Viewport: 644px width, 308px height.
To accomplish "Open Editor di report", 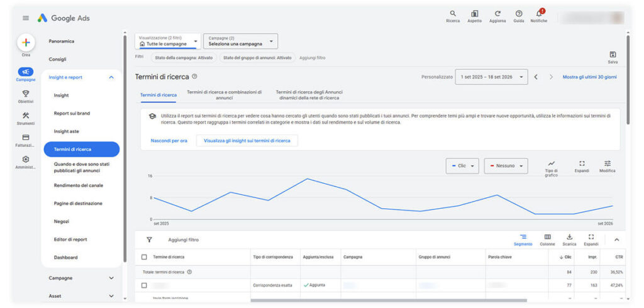I will pyautogui.click(x=70, y=239).
